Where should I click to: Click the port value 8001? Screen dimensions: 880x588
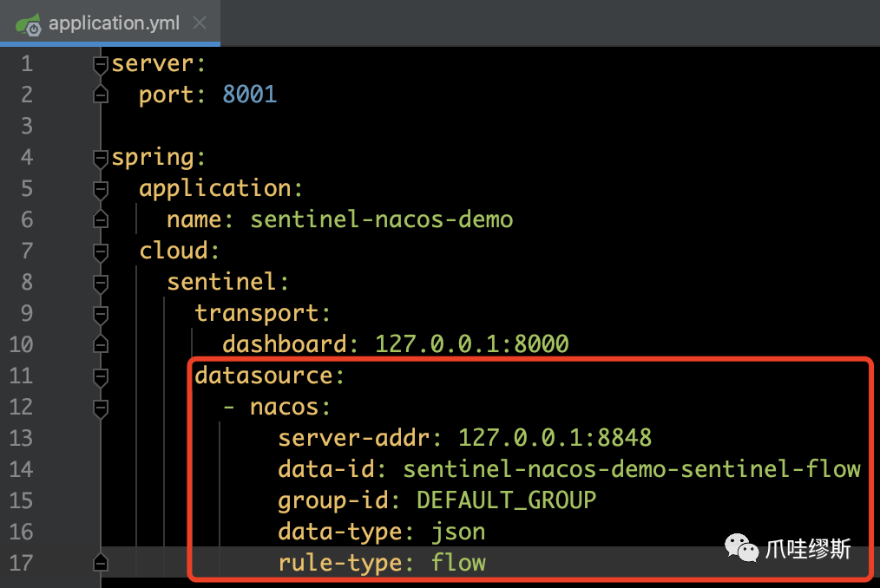point(250,95)
